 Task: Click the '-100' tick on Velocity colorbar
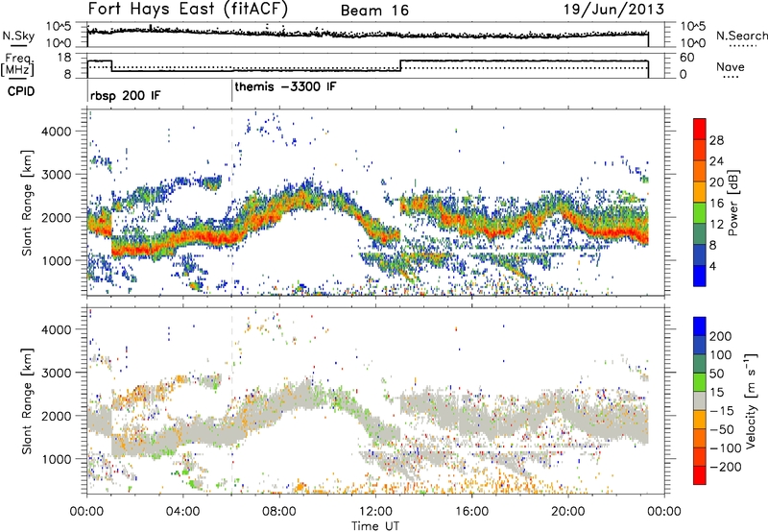[x=726, y=448]
